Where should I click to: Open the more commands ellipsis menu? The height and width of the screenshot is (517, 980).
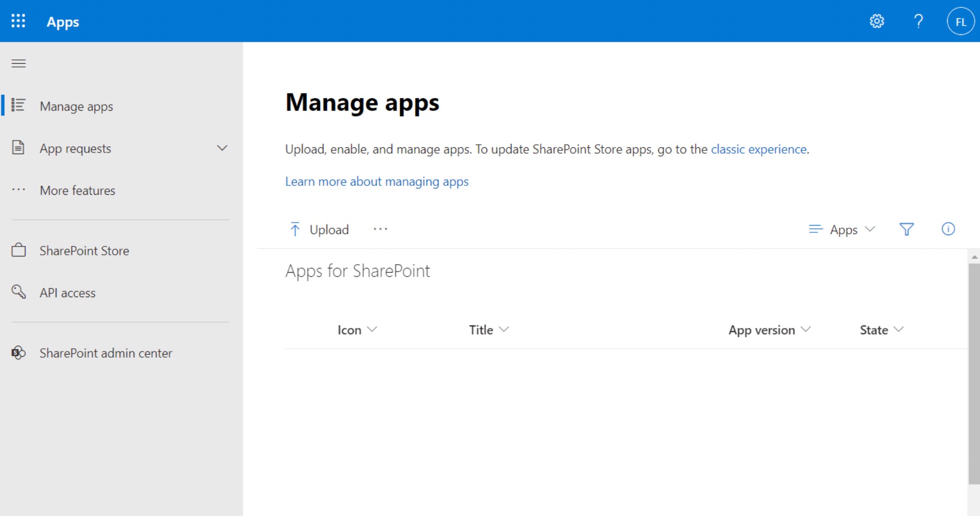(380, 229)
